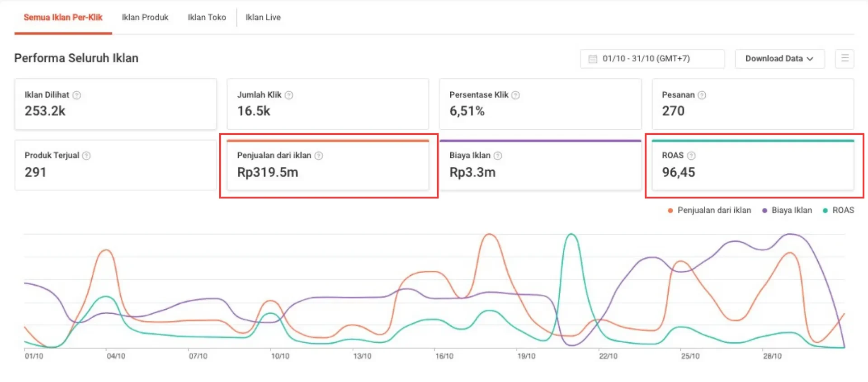Select the Semua Iklan Per-Klik tab
The width and height of the screenshot is (868, 382).
pyautogui.click(x=63, y=17)
